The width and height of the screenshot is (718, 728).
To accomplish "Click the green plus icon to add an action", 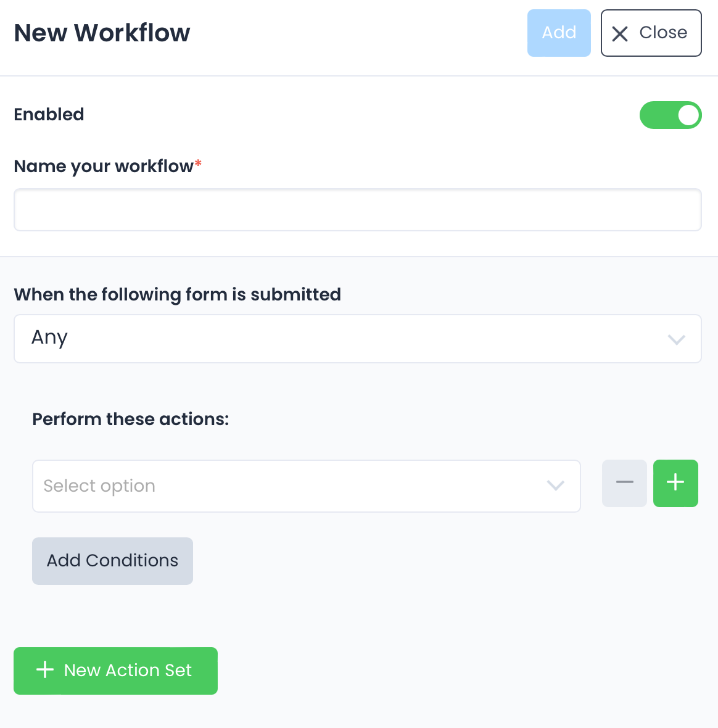I will tap(675, 483).
